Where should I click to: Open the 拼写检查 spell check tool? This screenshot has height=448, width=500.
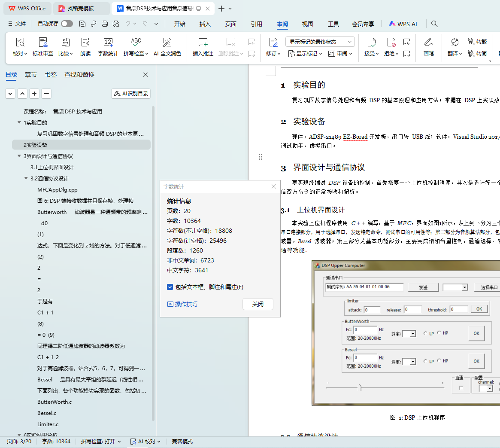pyautogui.click(x=136, y=43)
